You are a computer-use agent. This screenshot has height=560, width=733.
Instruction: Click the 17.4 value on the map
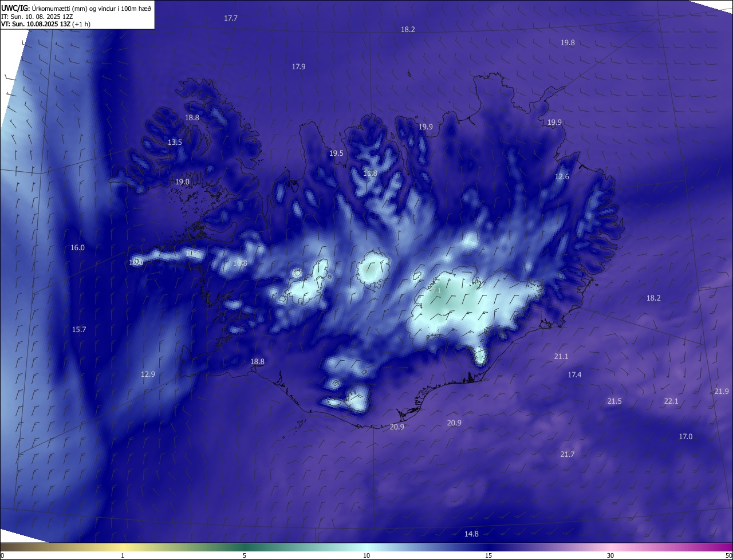pyautogui.click(x=574, y=375)
